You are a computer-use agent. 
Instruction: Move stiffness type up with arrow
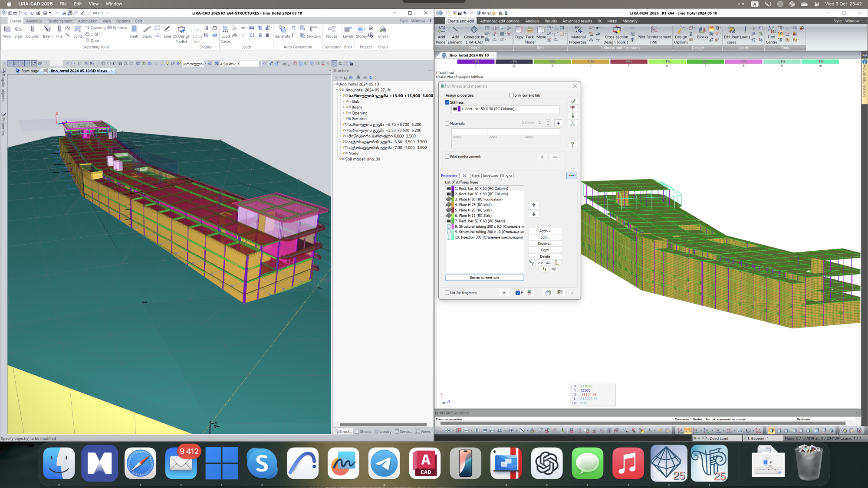tap(534, 205)
